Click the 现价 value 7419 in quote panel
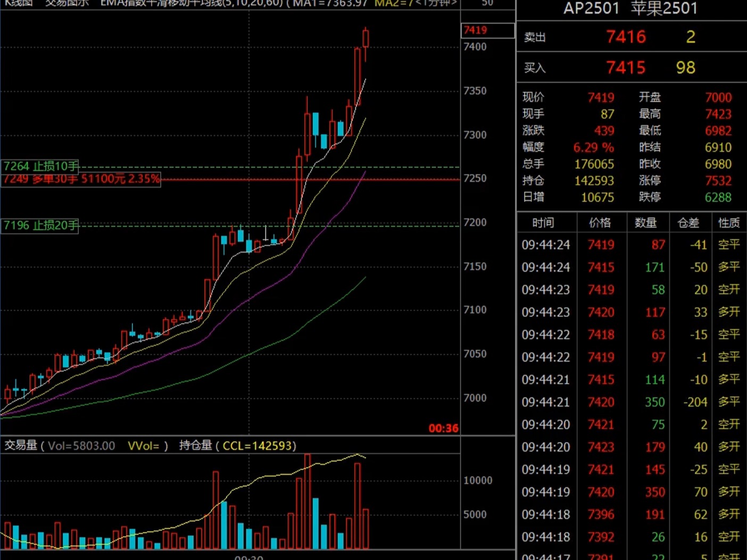747x560 pixels. pos(601,97)
